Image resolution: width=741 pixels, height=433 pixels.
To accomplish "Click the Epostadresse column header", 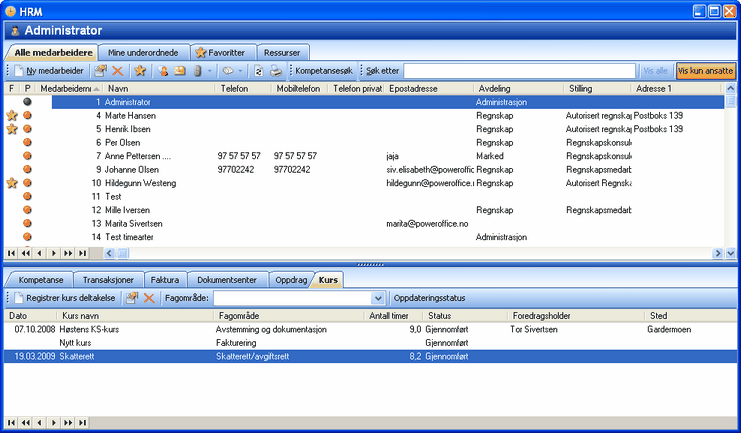I will coord(429,88).
